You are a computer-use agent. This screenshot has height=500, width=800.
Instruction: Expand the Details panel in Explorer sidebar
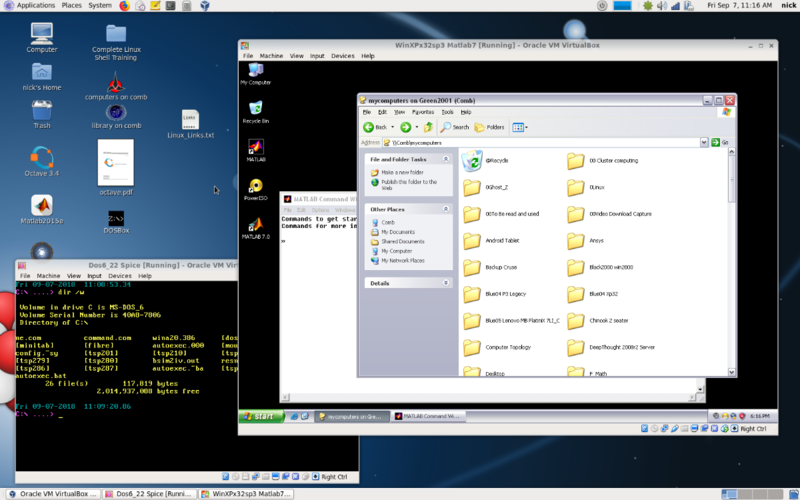click(x=448, y=283)
